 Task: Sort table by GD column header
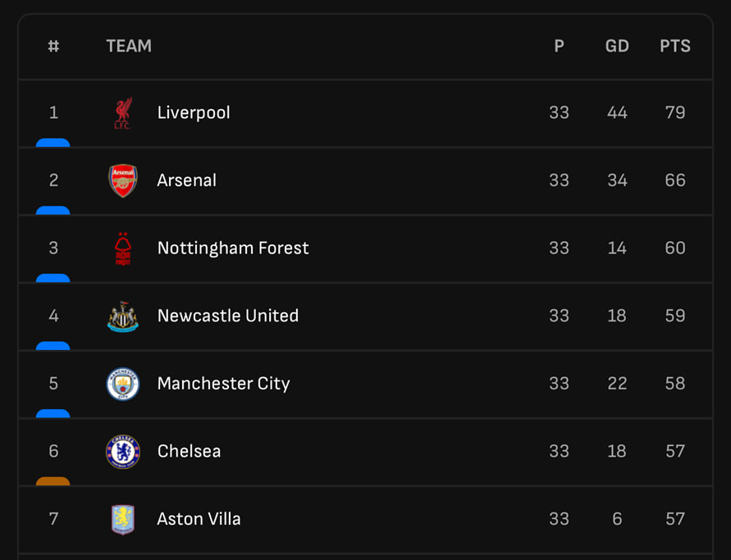[617, 47]
